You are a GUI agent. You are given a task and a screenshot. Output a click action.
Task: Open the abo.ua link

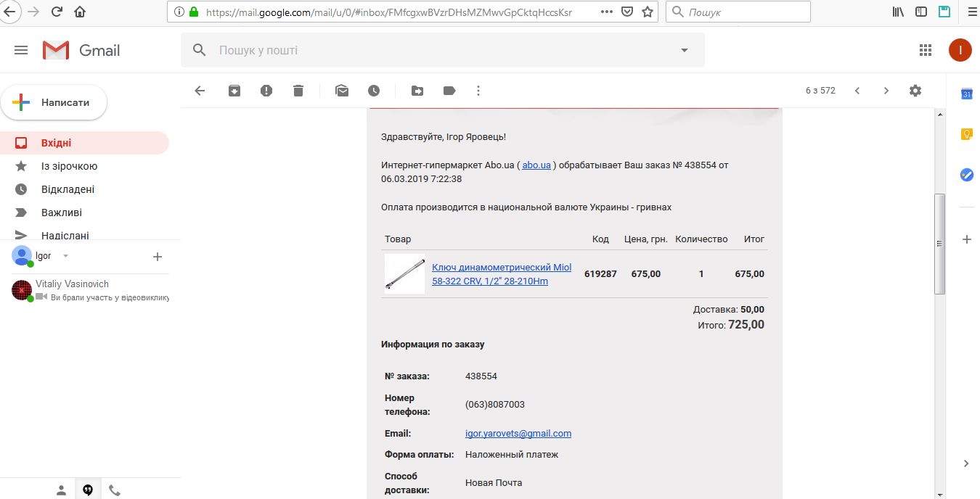536,165
